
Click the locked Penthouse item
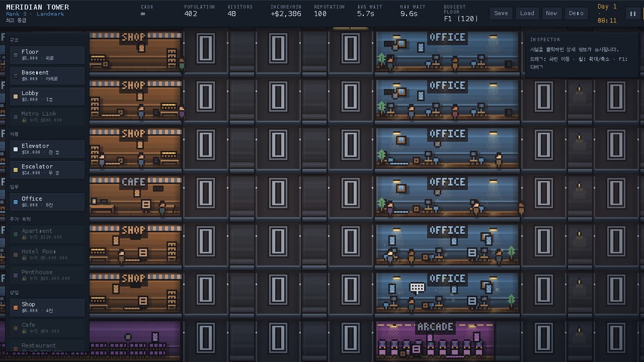(x=47, y=275)
